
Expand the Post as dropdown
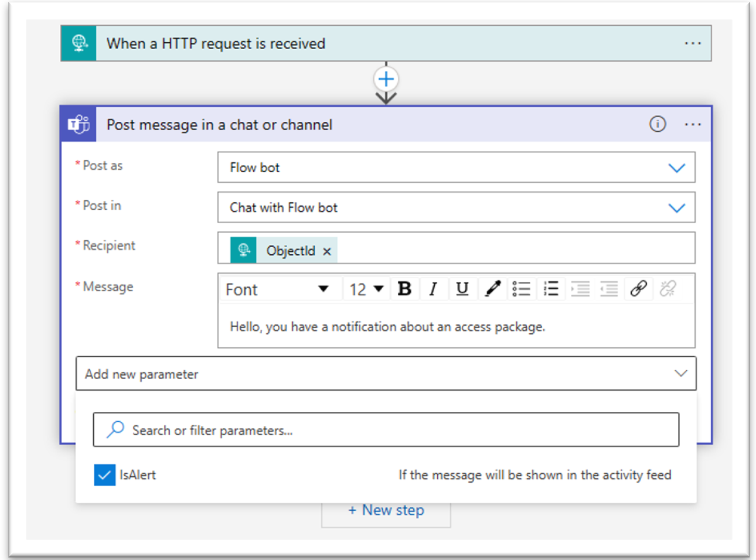click(x=676, y=168)
